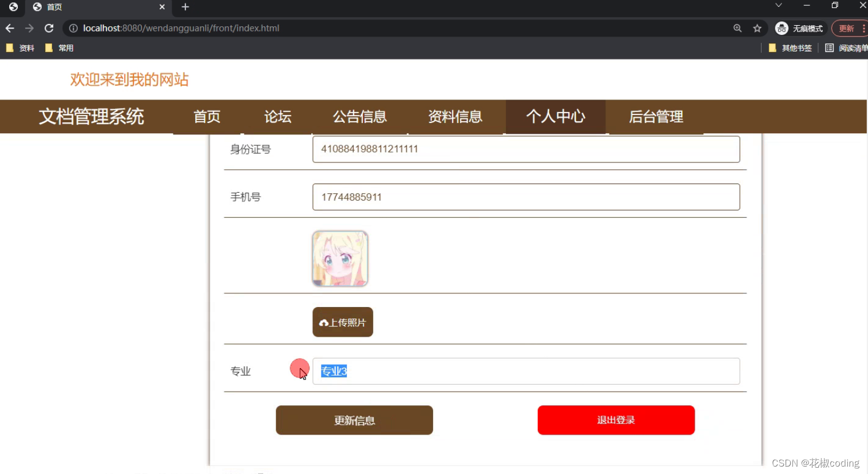Bookmark this page with the star icon

point(756,27)
